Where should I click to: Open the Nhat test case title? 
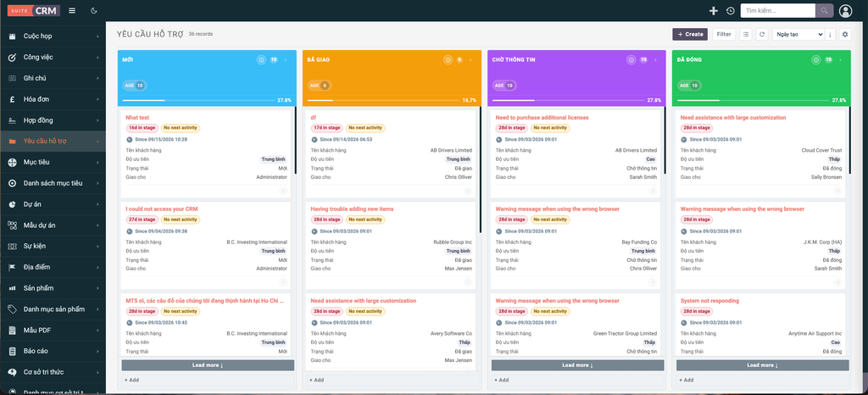point(137,117)
